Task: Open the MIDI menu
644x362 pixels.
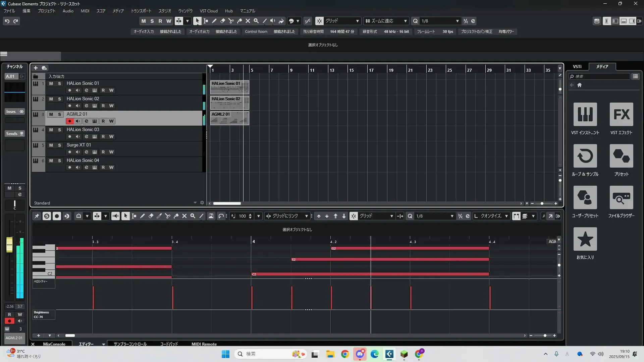Action: [85, 11]
